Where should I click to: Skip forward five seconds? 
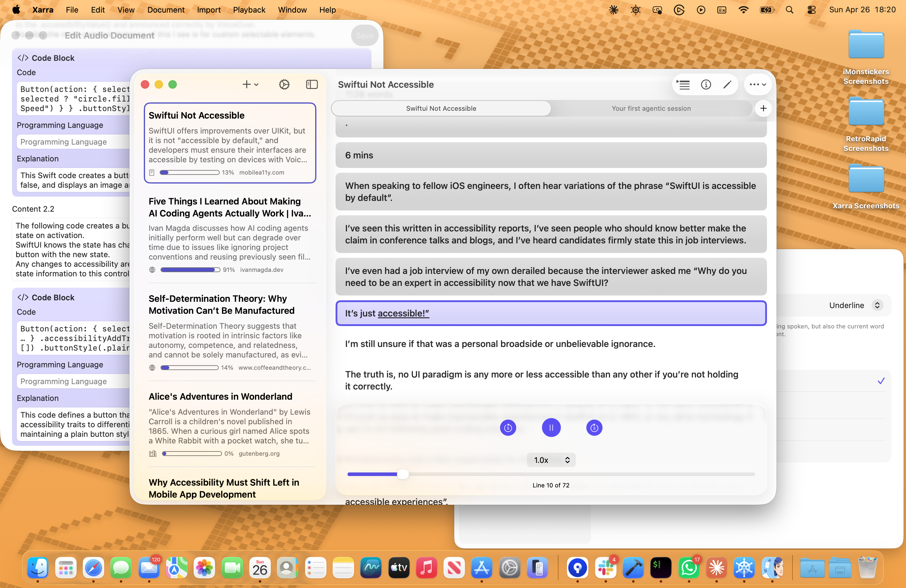tap(594, 428)
